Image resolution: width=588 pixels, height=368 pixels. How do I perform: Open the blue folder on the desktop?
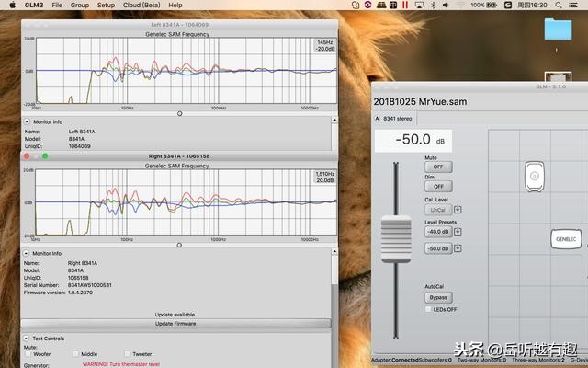(558, 29)
